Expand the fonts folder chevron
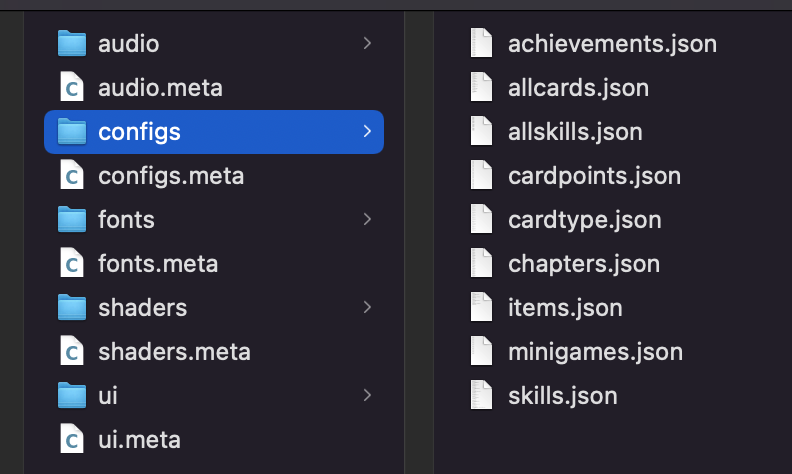This screenshot has height=474, width=792. [367, 219]
